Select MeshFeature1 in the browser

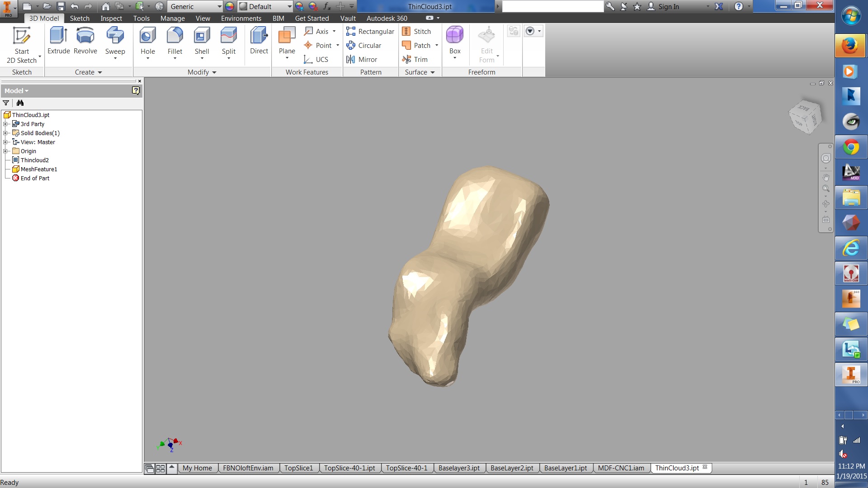click(x=39, y=169)
